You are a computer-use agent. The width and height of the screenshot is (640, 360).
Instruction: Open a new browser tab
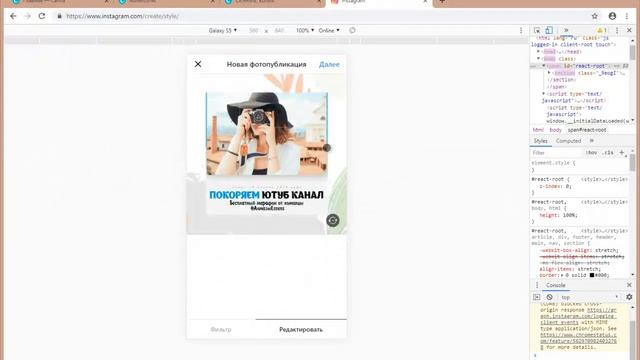(x=442, y=2)
